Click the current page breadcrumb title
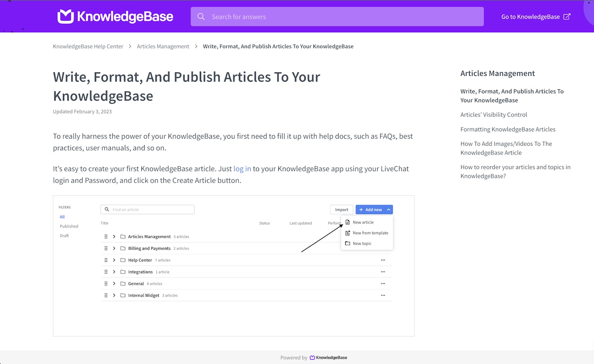The width and height of the screenshot is (594, 364). [x=278, y=46]
